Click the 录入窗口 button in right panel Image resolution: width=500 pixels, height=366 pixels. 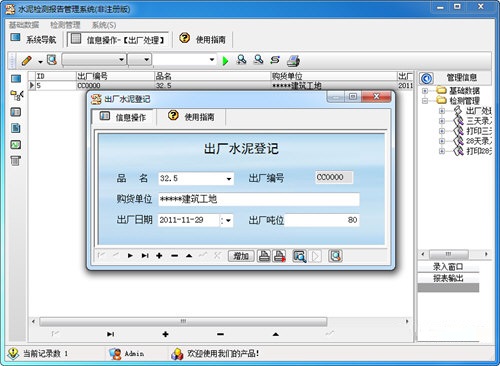[x=448, y=267]
